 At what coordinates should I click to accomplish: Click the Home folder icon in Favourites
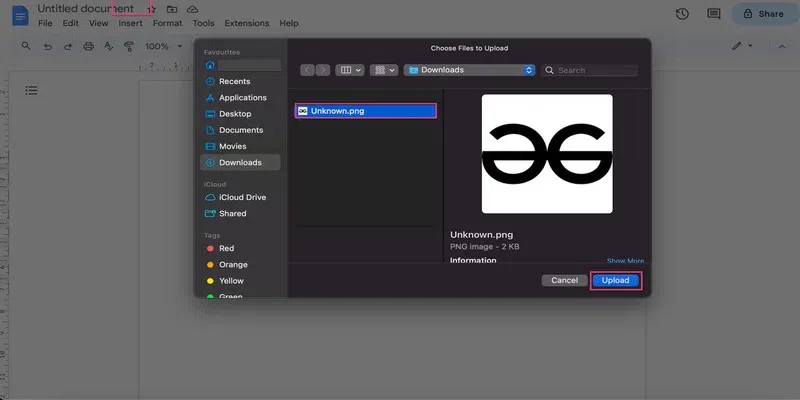[210, 65]
